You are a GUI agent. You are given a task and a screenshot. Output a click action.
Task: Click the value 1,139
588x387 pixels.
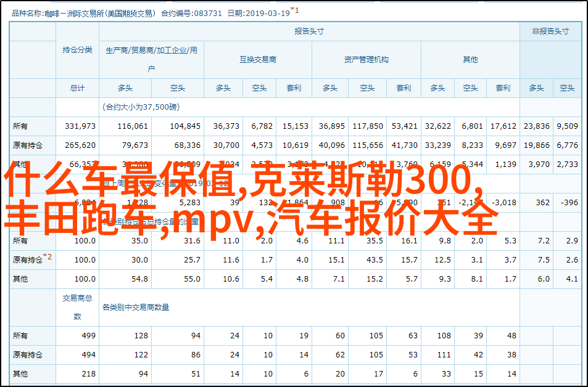505,164
